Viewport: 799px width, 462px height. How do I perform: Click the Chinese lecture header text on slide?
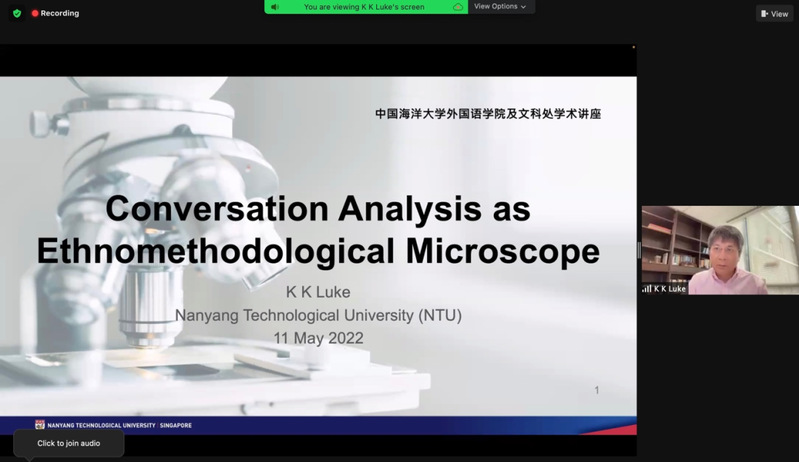point(488,114)
